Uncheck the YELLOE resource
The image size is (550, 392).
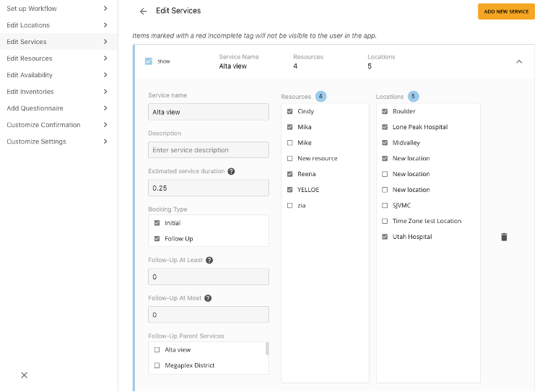click(289, 190)
